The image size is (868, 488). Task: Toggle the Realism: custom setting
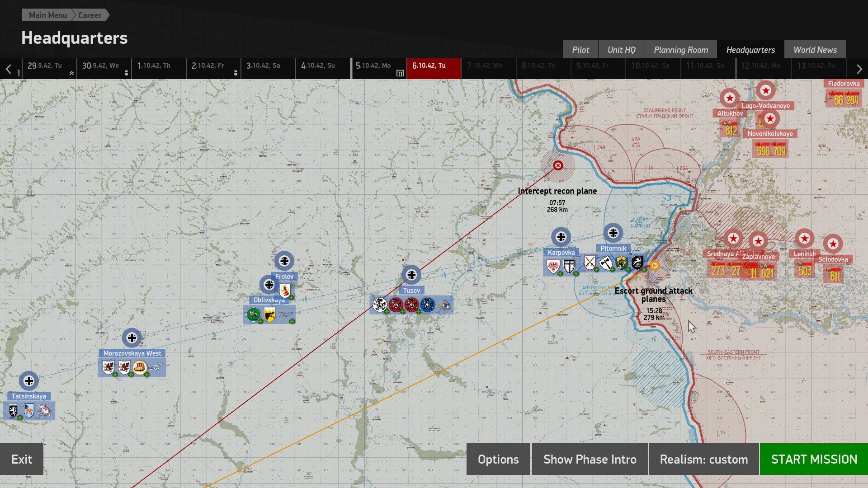(703, 459)
